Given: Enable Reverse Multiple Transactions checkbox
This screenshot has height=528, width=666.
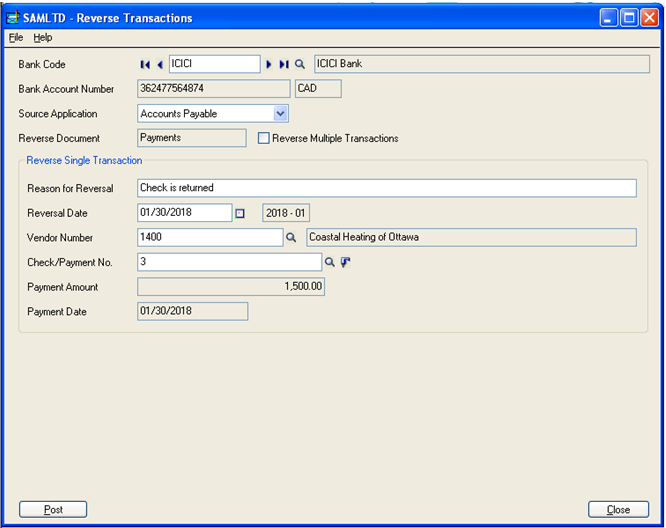Looking at the screenshot, I should tap(264, 139).
